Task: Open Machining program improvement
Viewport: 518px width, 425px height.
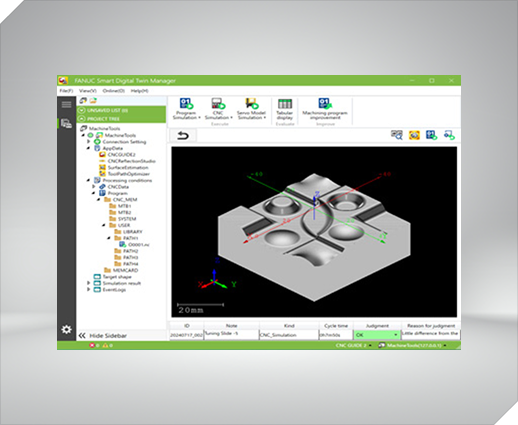Action: pos(325,109)
